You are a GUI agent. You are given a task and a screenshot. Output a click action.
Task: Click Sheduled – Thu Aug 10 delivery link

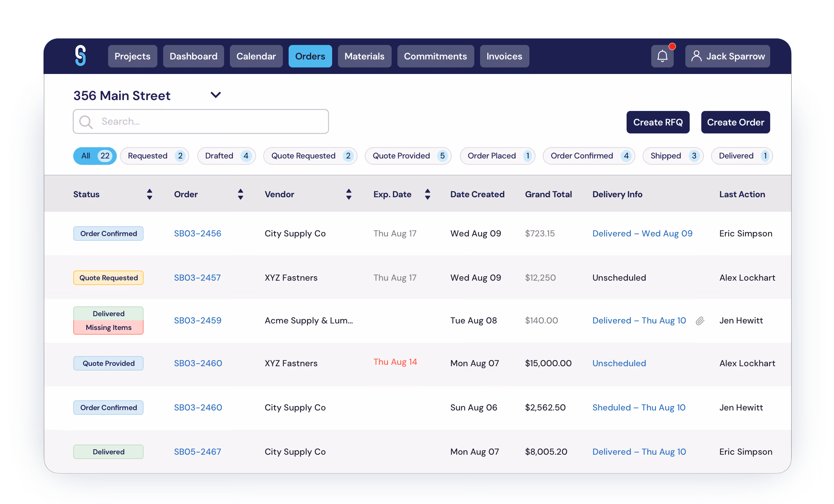tap(639, 408)
